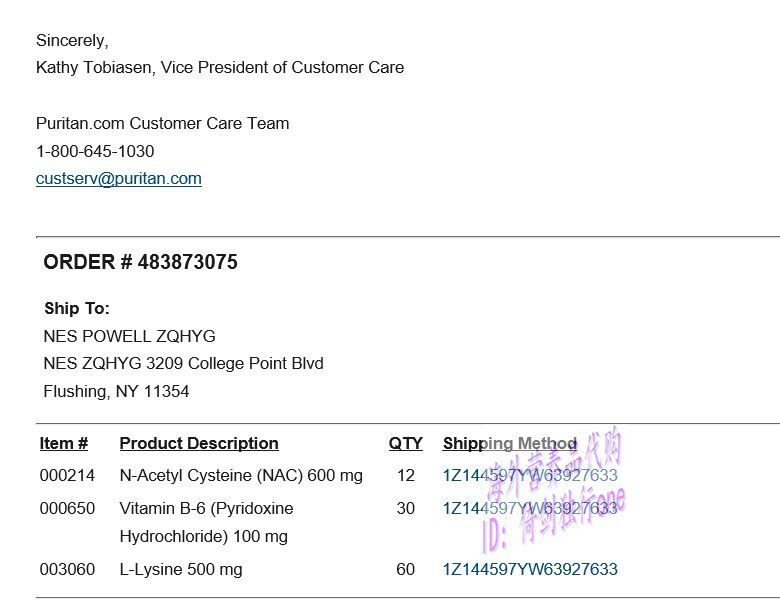The width and height of the screenshot is (780, 615).
Task: Click the Shipping Method column header
Action: pyautogui.click(x=509, y=443)
